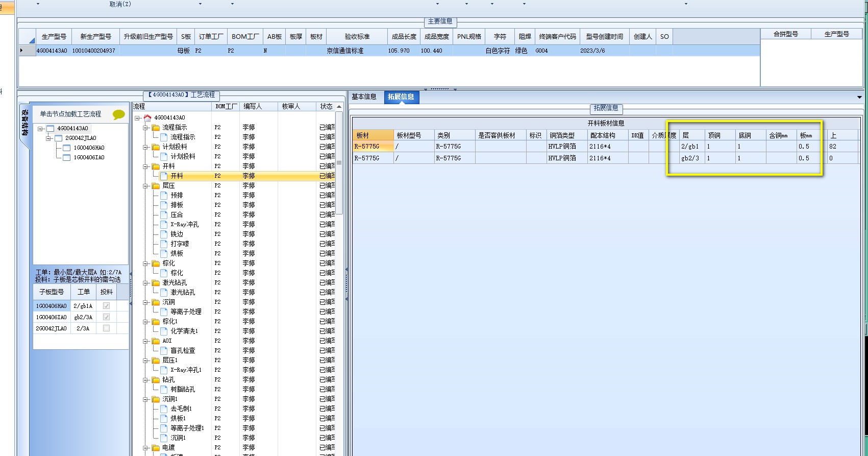Click the folder icon of 钻孔
This screenshot has width=868, height=456.
tap(156, 379)
